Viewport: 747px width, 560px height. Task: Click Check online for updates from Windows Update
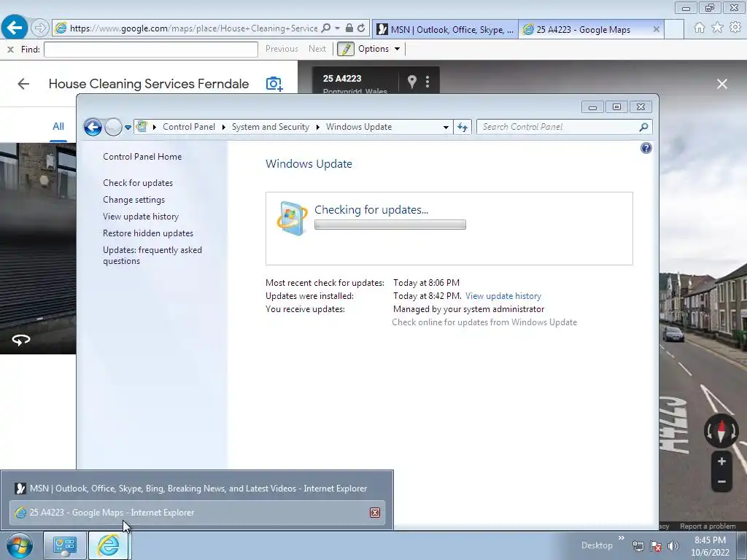(x=484, y=322)
